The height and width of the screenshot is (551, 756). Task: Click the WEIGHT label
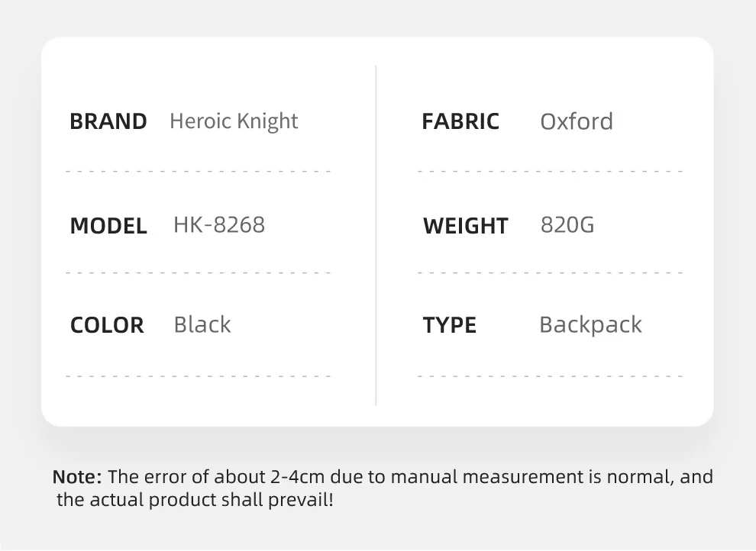pos(466,226)
